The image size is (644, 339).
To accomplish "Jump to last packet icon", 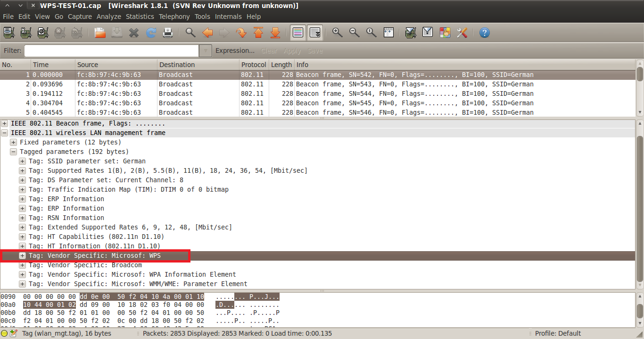I will click(275, 33).
